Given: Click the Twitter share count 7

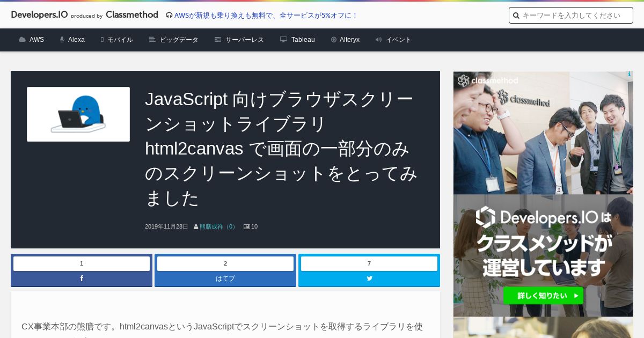Looking at the screenshot, I should click(369, 263).
